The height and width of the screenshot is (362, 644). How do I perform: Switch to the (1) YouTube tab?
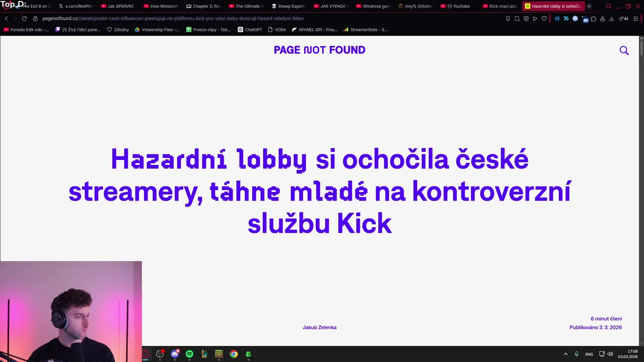457,6
